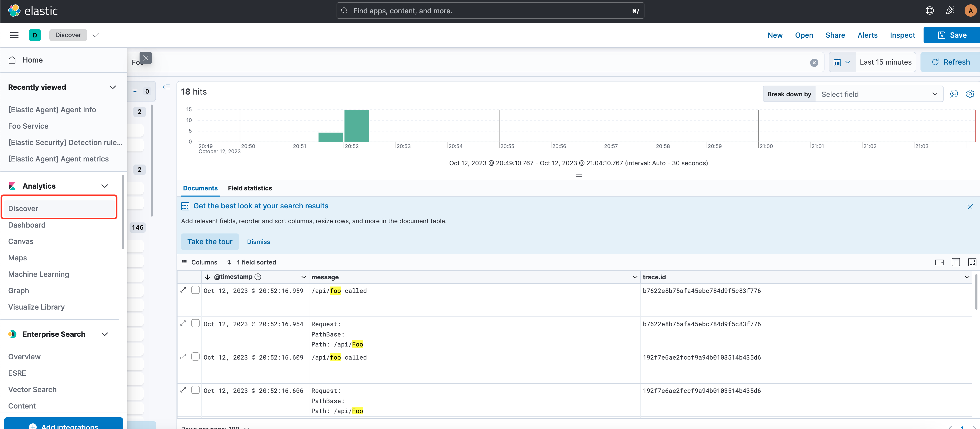The image size is (980, 429).
Task: Collapse the Enterprise Search section
Action: (x=105, y=334)
